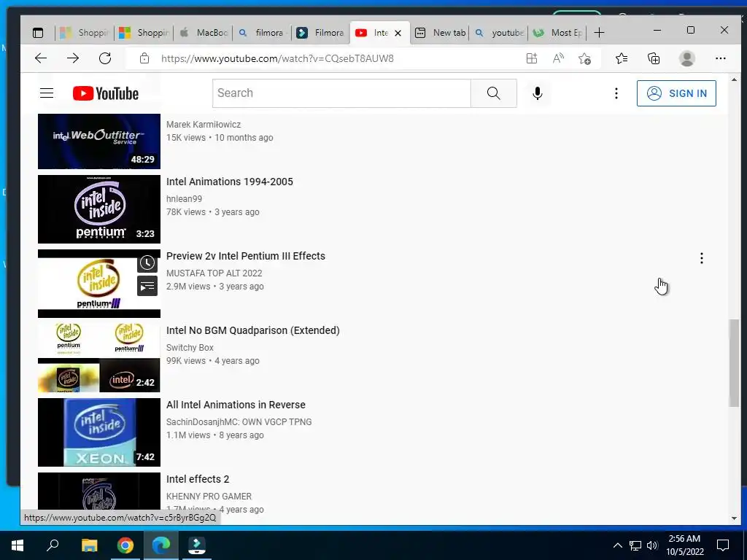Open the YouTube guide hamburger menu
The width and height of the screenshot is (747, 560).
47,93
